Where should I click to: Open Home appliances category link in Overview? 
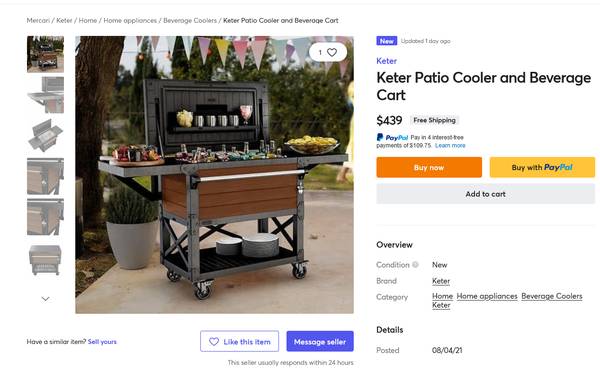point(487,296)
